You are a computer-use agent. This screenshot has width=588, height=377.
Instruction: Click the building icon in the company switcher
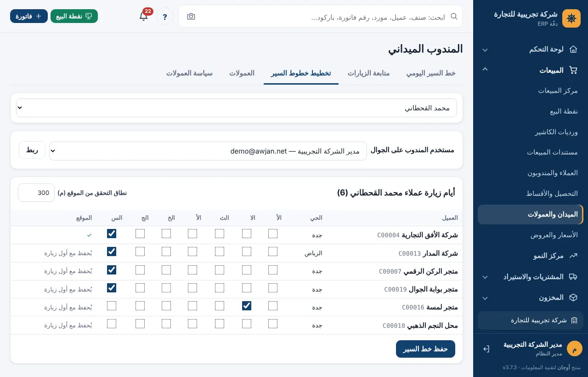coord(574,320)
